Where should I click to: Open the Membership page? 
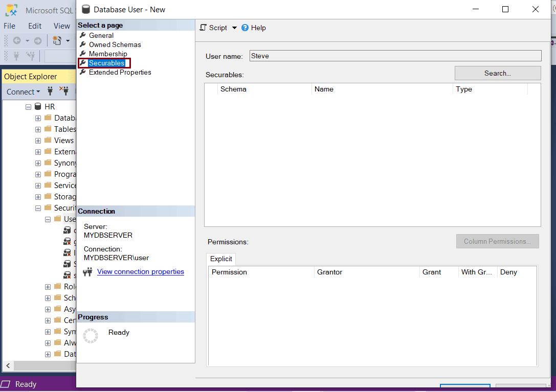pyautogui.click(x=107, y=54)
